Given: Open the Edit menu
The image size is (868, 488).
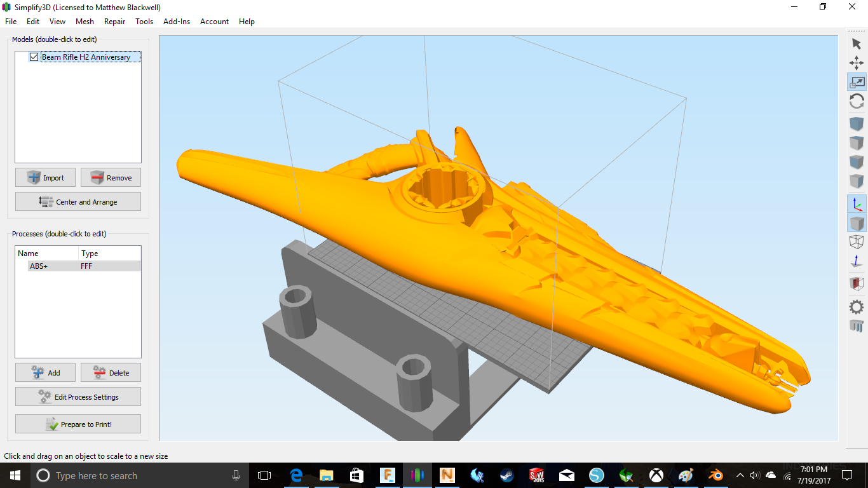Looking at the screenshot, I should pos(33,21).
